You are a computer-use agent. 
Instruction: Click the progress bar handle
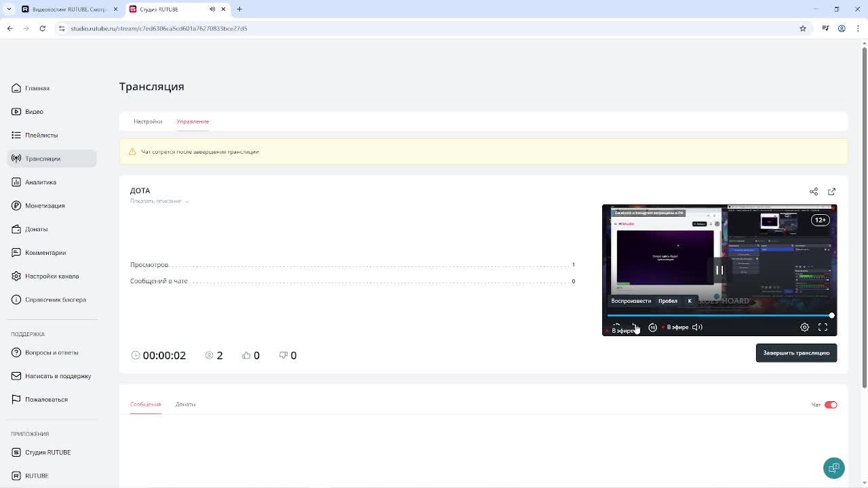coord(831,315)
